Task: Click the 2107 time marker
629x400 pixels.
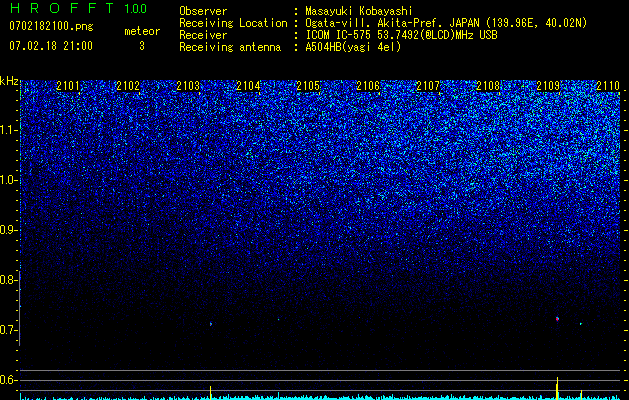Action: pos(428,86)
